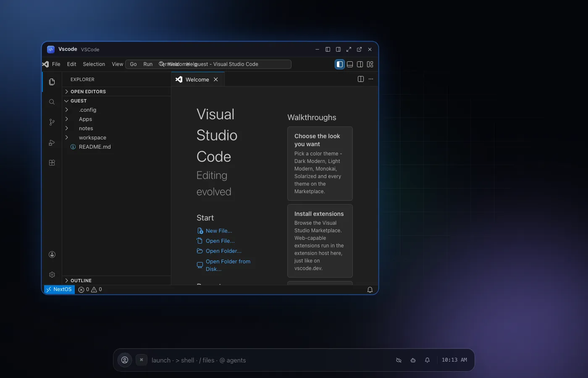The width and height of the screenshot is (588, 378).
Task: Open the Run and Debug view
Action: click(x=52, y=143)
